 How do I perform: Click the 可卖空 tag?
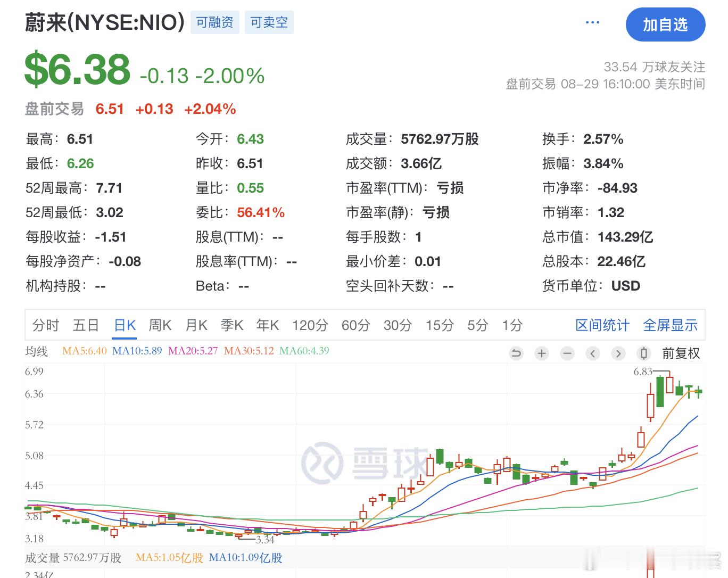click(x=269, y=22)
